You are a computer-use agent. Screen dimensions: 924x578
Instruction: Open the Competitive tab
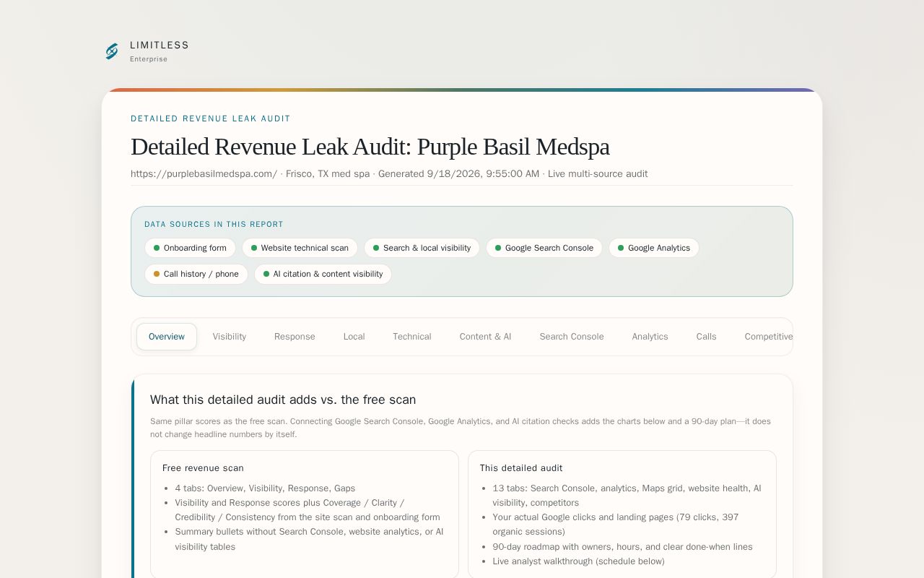click(x=768, y=337)
